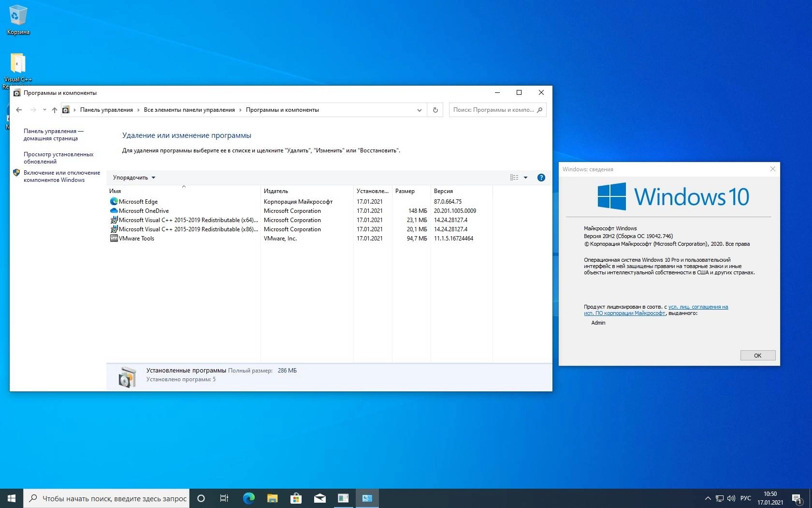Switch the РУС input language indicator
The image size is (812, 508).
coord(746,498)
